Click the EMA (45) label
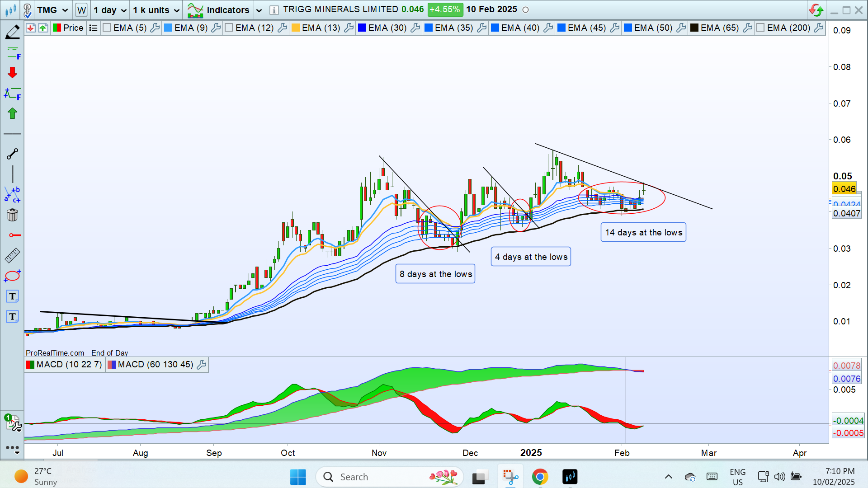Viewport: 868px width, 488px height. point(587,28)
